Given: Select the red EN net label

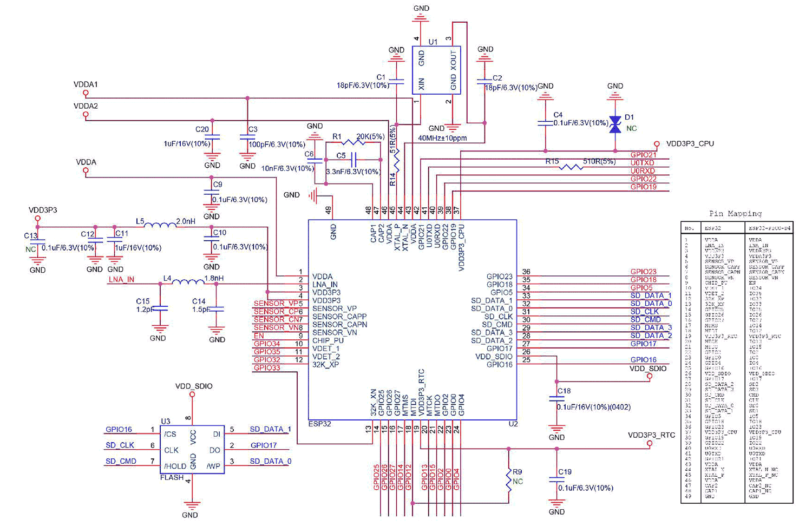Looking at the screenshot, I should pos(259,336).
